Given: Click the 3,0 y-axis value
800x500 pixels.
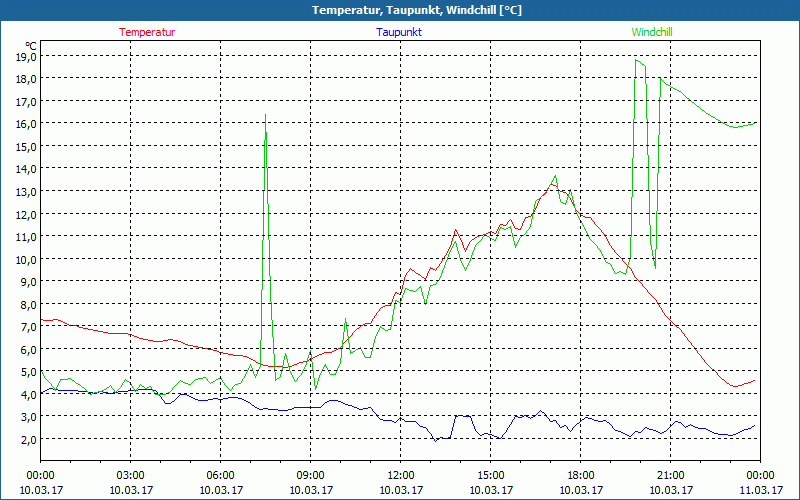Looking at the screenshot, I should coord(29,416).
